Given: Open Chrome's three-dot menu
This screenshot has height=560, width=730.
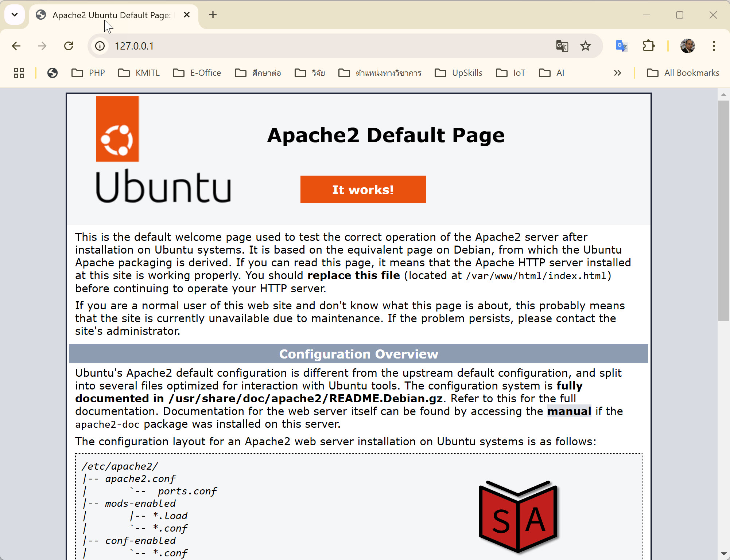Looking at the screenshot, I should click(714, 46).
